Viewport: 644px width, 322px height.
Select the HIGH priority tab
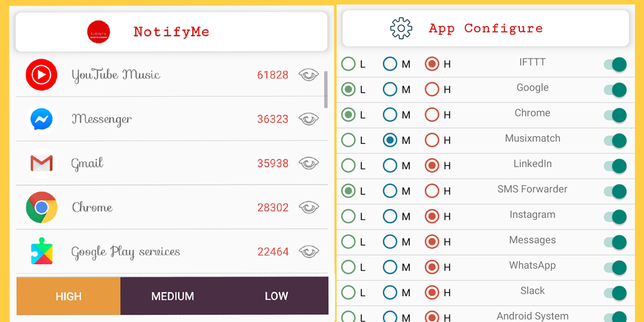[68, 296]
